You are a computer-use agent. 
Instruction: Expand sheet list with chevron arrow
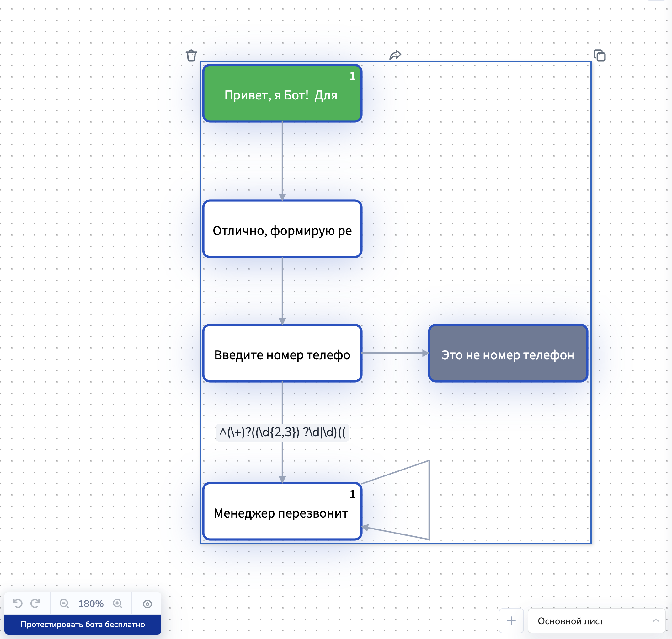(656, 620)
